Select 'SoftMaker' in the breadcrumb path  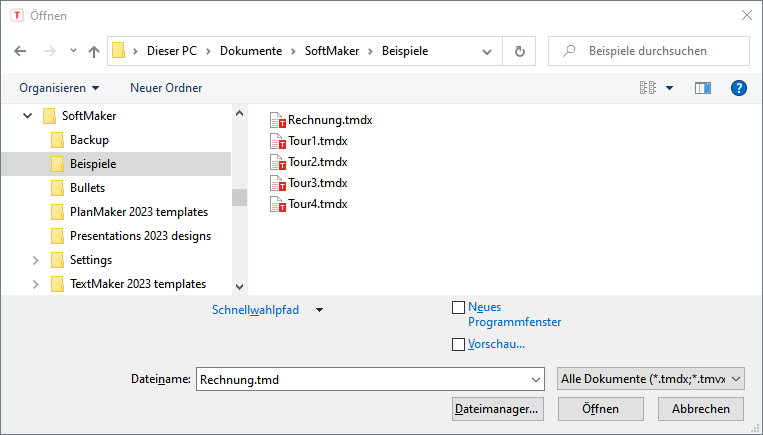point(332,51)
